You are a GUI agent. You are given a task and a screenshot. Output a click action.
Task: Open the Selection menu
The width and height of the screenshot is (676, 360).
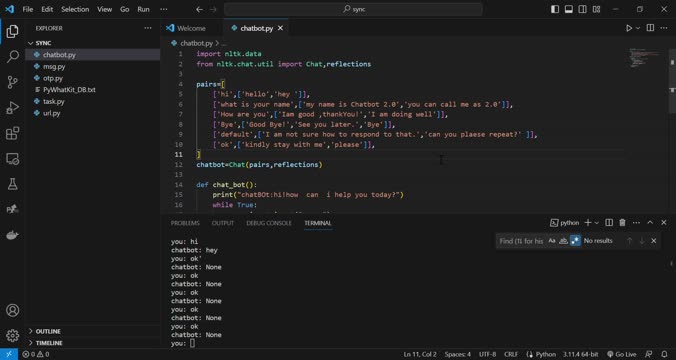pos(75,9)
